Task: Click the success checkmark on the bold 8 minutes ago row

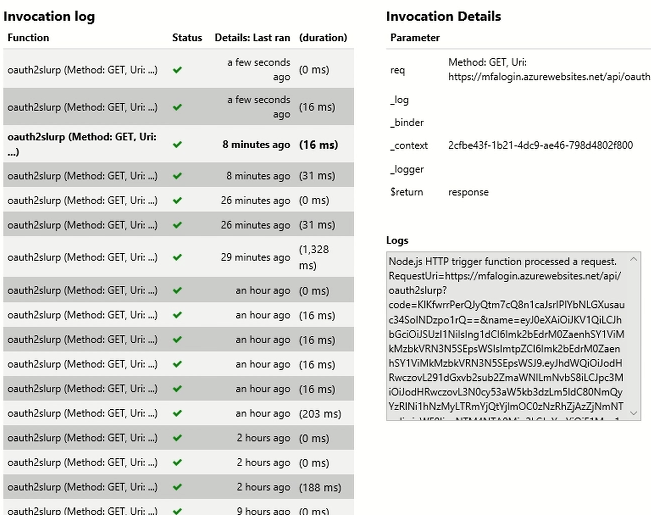Action: 177,144
